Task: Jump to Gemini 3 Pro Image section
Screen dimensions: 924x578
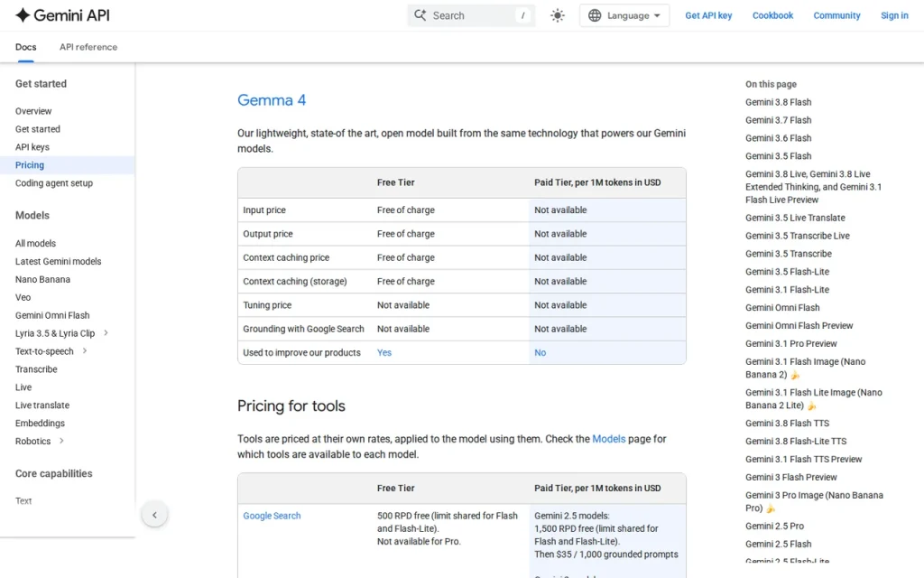Action: click(815, 501)
